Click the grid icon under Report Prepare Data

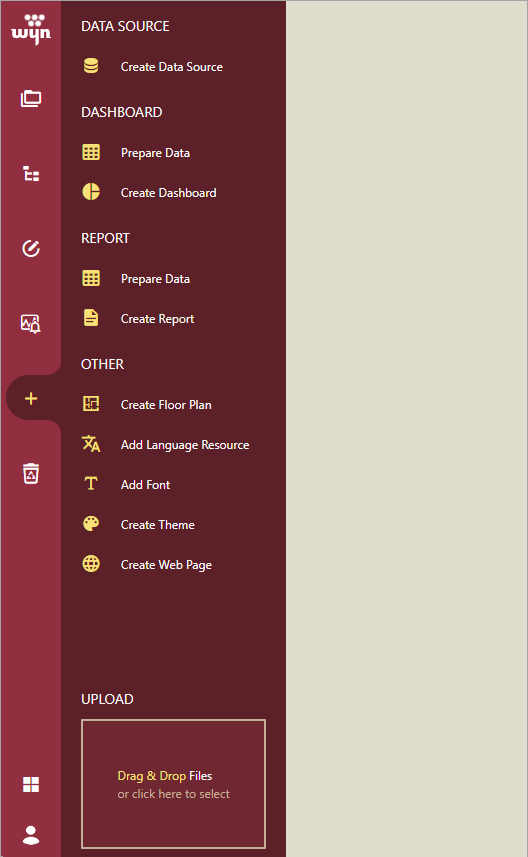[91, 278]
